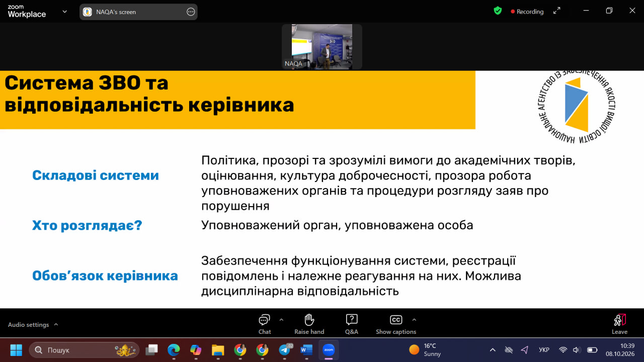
Task: Launch Microsoft Edge from taskbar
Action: [174, 350]
